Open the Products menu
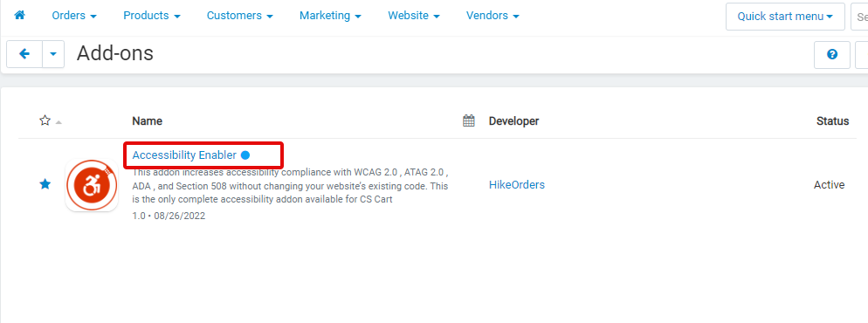This screenshot has height=323, width=868. point(152,16)
